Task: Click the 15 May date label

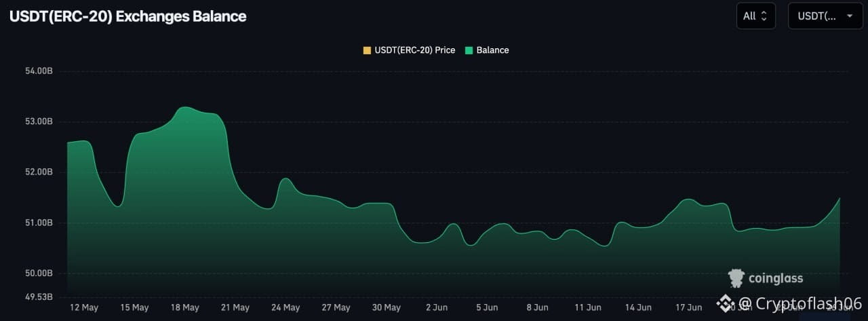Action: (134, 307)
